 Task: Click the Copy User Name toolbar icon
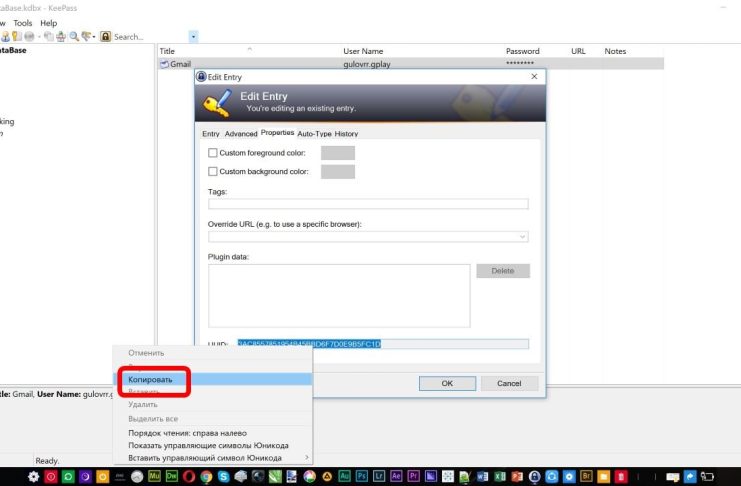(x=5, y=36)
